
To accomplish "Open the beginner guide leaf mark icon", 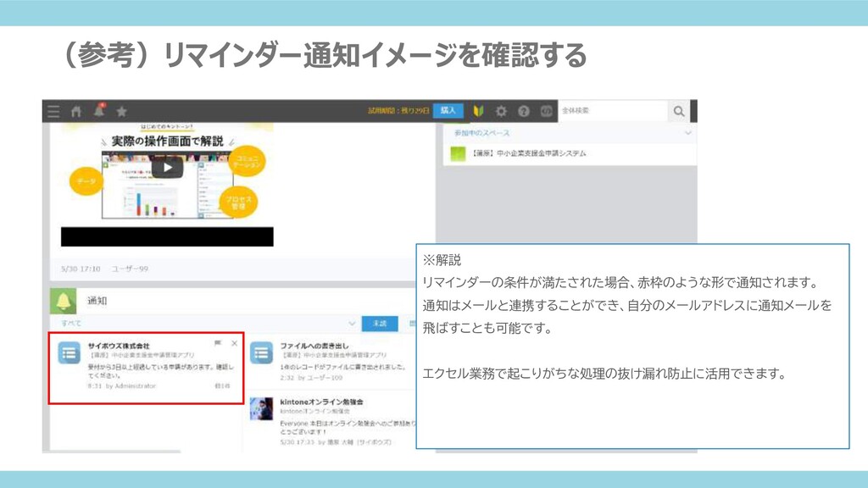I will coord(479,111).
